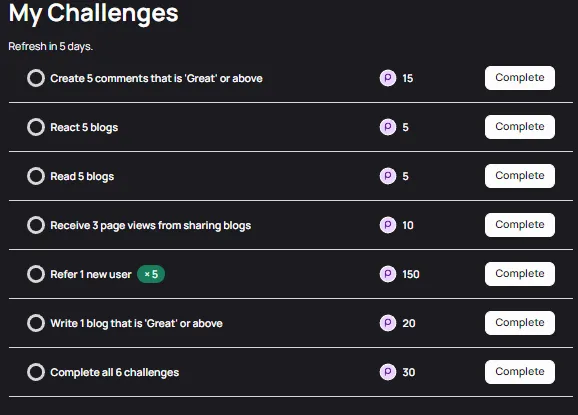Click the points coin icon beside 15
This screenshot has height=415, width=578.
tap(388, 78)
